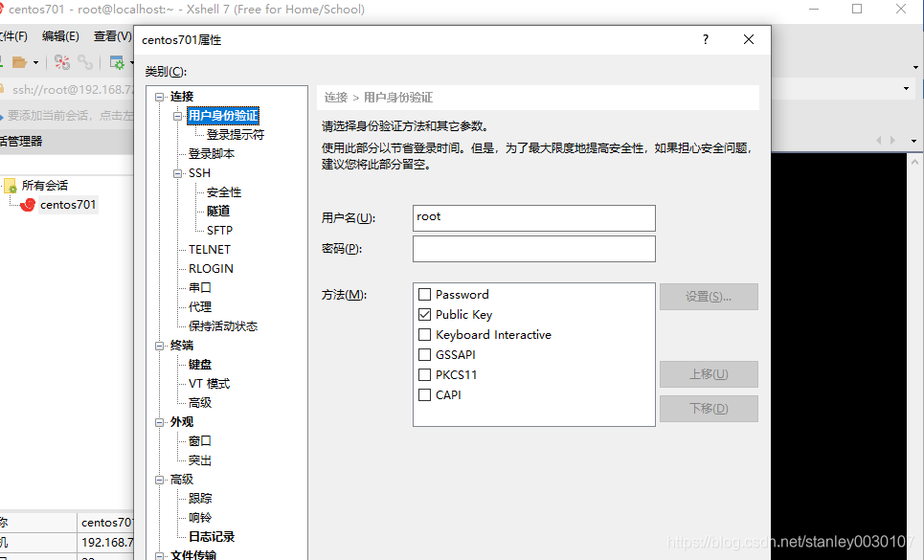Click the open session folder toolbar icon
924x560 pixels.
pyautogui.click(x=19, y=61)
